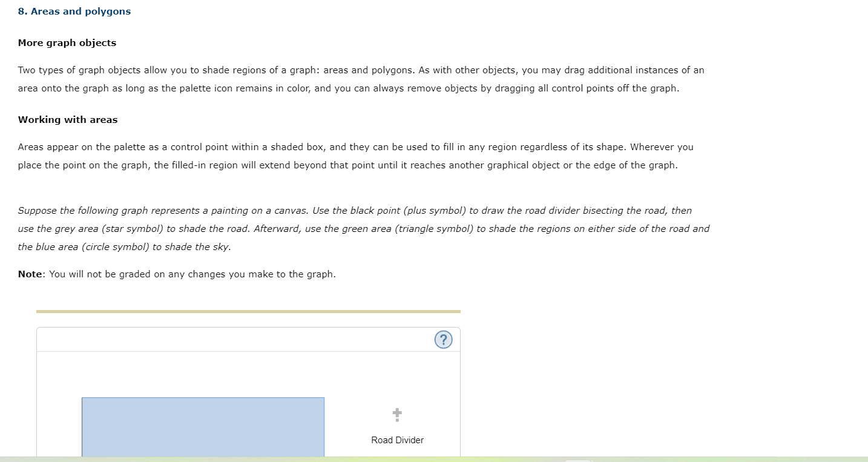
Task: Click the More graph objects heading
Action: click(67, 42)
